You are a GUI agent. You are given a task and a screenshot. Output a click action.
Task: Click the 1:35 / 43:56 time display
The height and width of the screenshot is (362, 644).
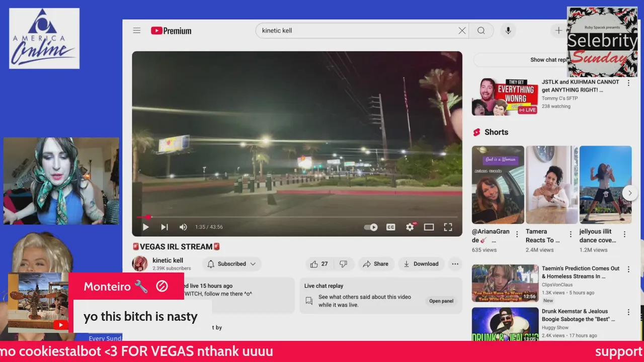(209, 227)
